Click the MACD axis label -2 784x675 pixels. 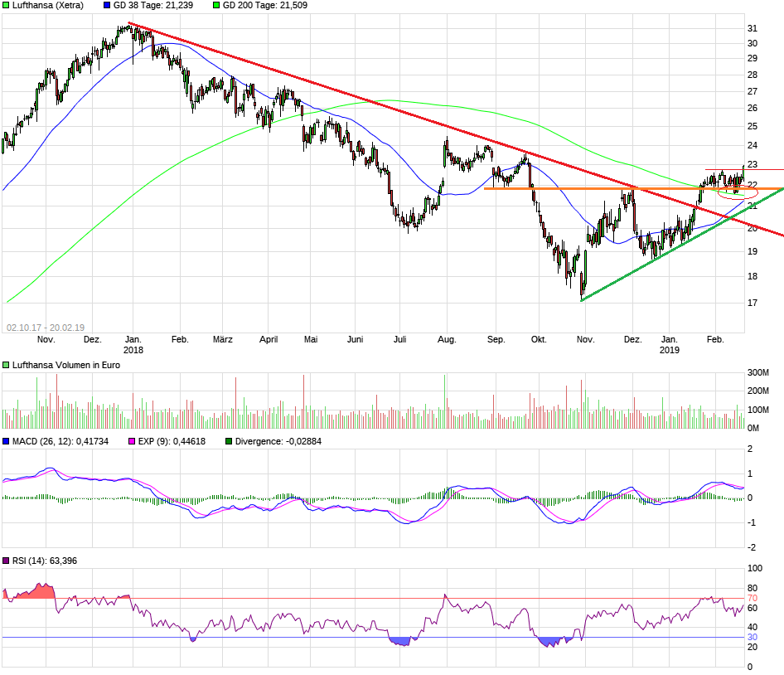pyautogui.click(x=752, y=547)
